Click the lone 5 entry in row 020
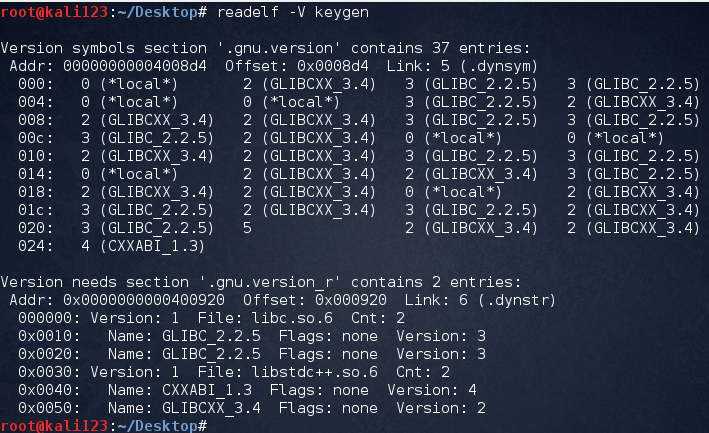The width and height of the screenshot is (709, 433). [247, 228]
